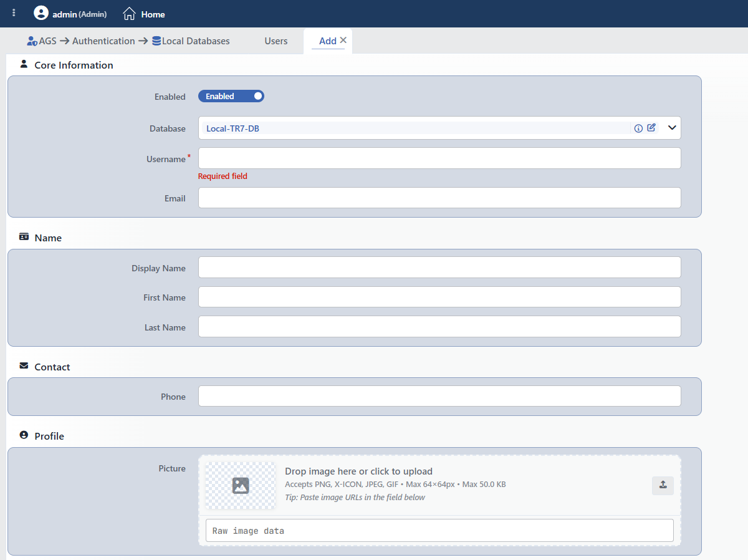Viewport: 748px width, 560px height.
Task: Open Authentication breadcrumb link
Action: coord(103,41)
